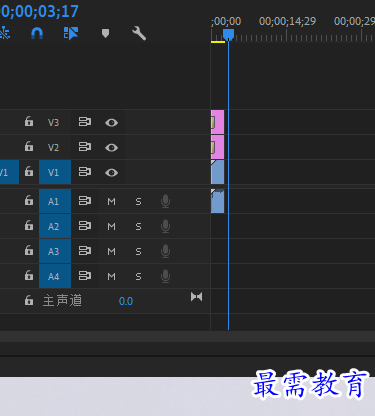Mute track A1 with M button
This screenshot has width=375, height=416.
pos(111,201)
